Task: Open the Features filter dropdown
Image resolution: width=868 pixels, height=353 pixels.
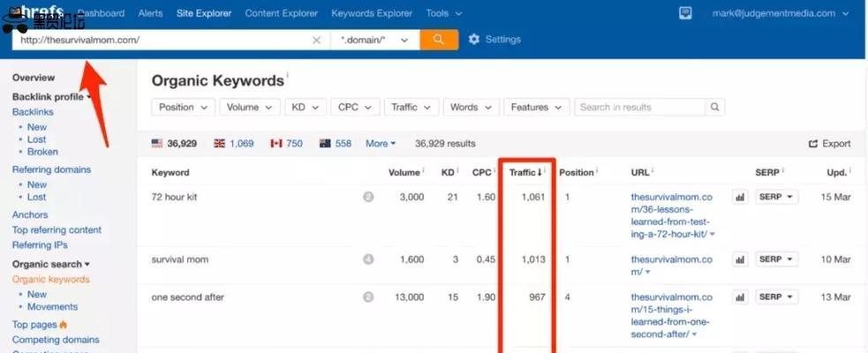Action: point(536,108)
